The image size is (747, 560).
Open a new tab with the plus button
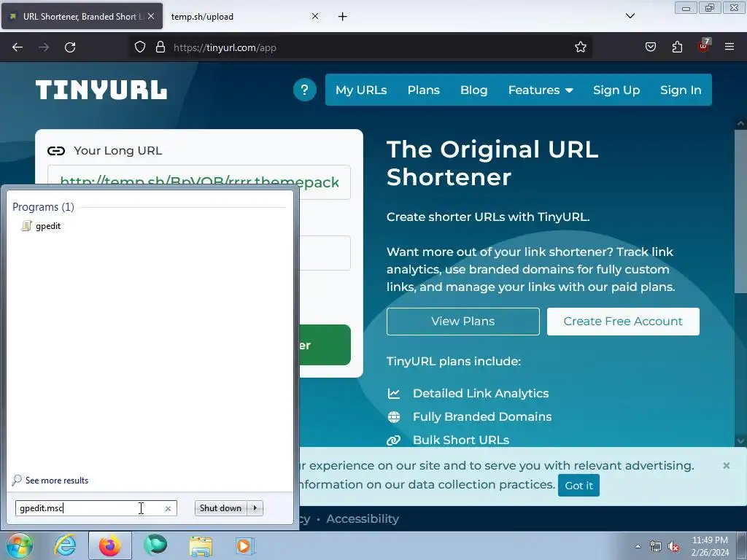click(x=343, y=17)
